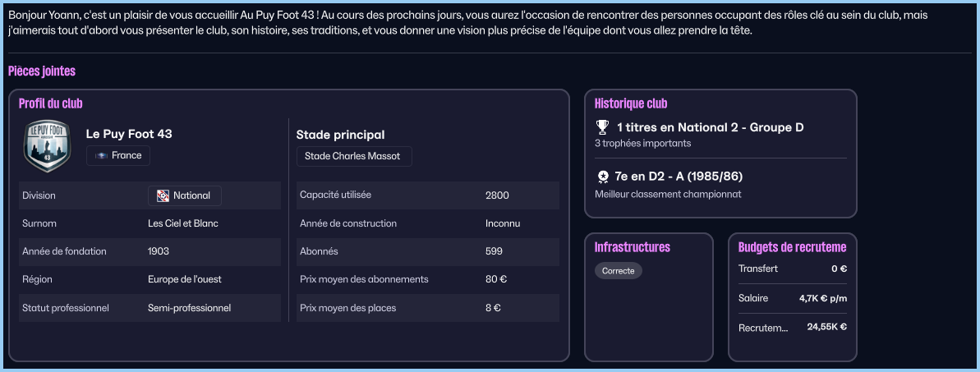
Task: Open the Historique club heading
Action: tap(631, 103)
